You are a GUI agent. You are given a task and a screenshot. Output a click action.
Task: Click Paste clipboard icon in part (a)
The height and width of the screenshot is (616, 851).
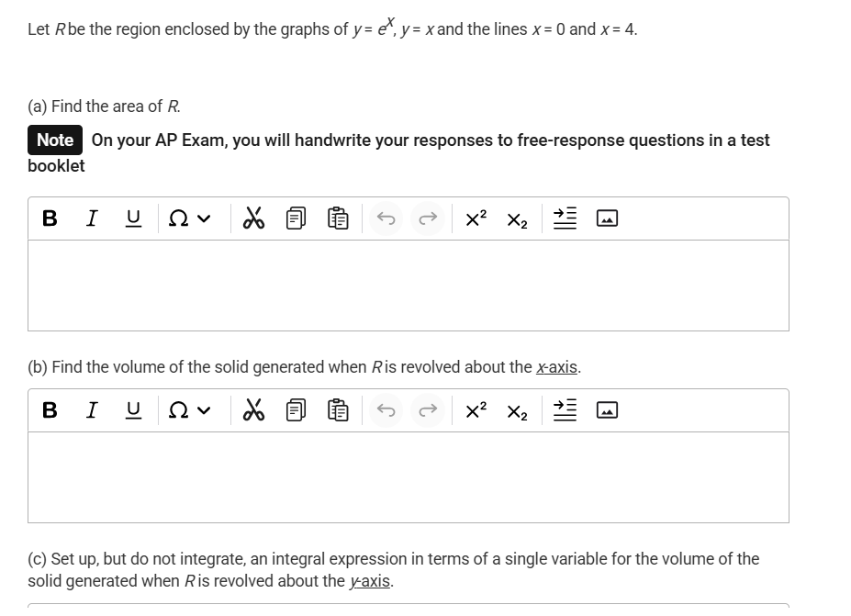[x=338, y=218]
